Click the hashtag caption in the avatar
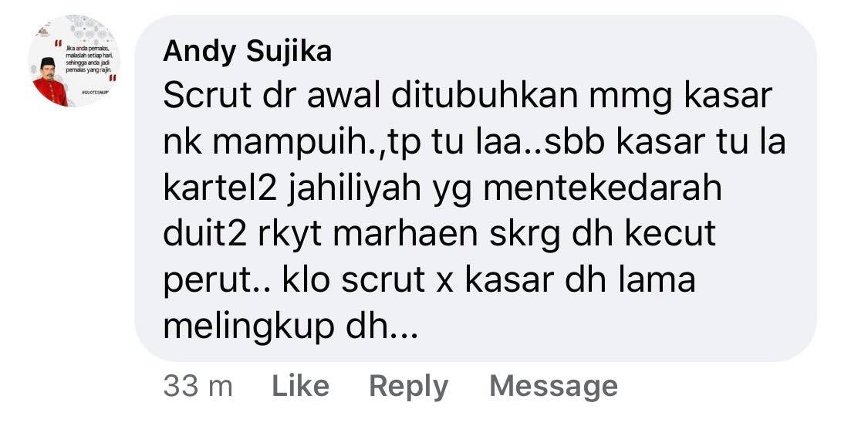 [x=95, y=93]
